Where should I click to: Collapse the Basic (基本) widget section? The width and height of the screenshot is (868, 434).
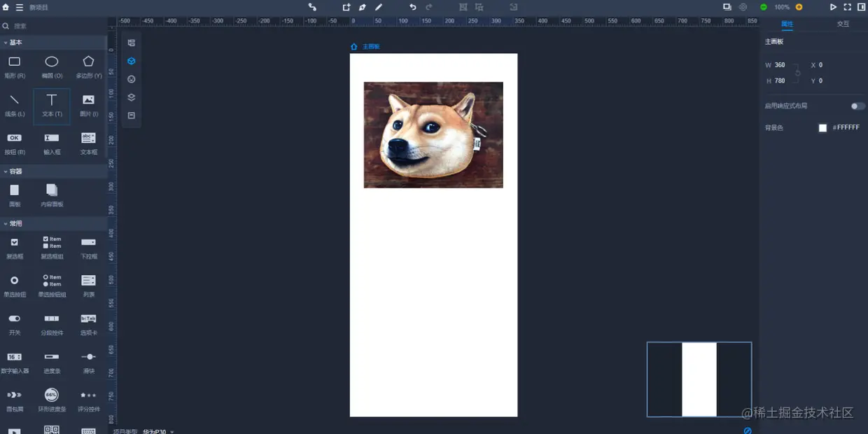(x=53, y=43)
